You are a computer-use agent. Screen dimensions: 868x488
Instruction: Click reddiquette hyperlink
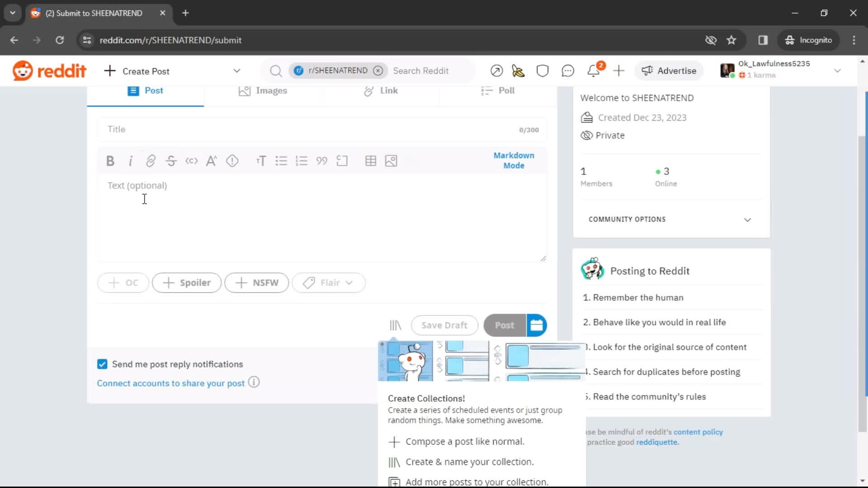[657, 442]
